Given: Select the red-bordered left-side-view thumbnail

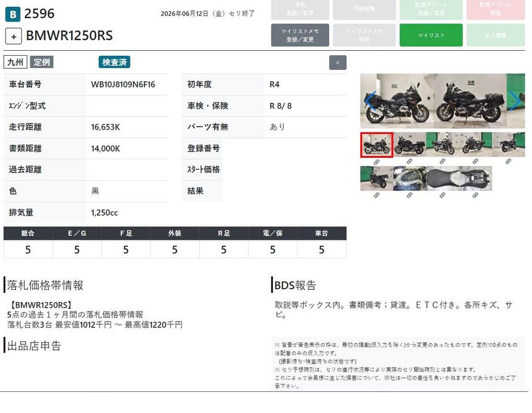Looking at the screenshot, I should point(377,145).
